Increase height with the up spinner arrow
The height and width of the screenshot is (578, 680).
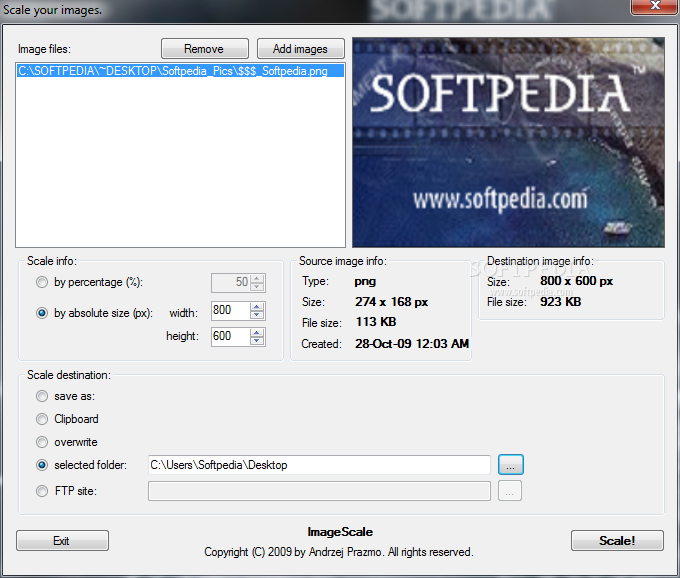[x=257, y=333]
